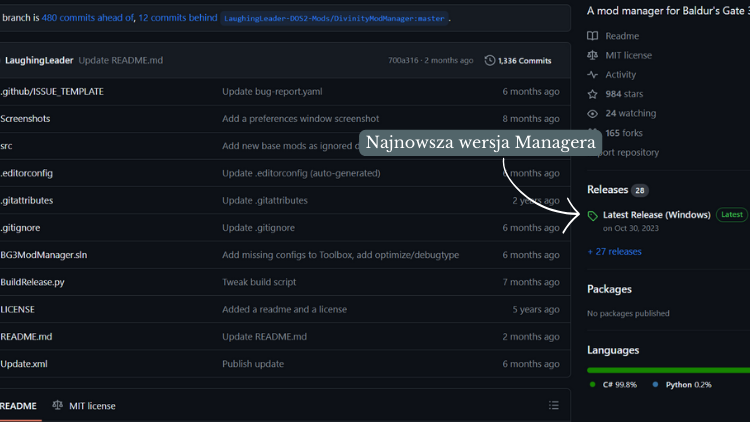The image size is (750, 422).
Task: Click '8 months ago' on the Screenshots row
Action: click(530, 119)
